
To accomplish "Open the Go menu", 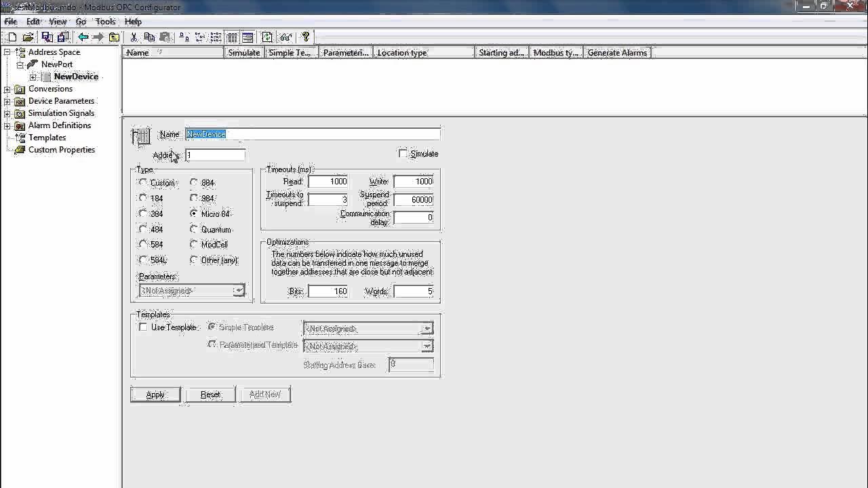I will click(x=81, y=22).
